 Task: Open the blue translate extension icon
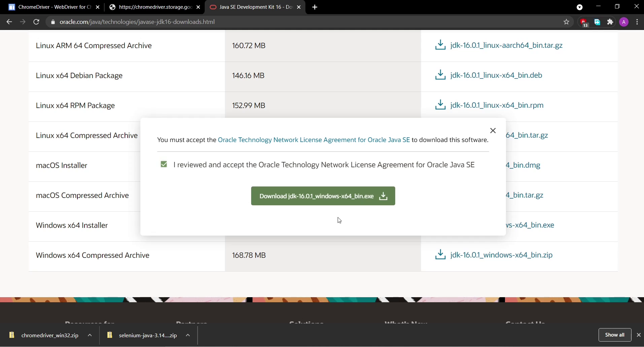tap(598, 22)
